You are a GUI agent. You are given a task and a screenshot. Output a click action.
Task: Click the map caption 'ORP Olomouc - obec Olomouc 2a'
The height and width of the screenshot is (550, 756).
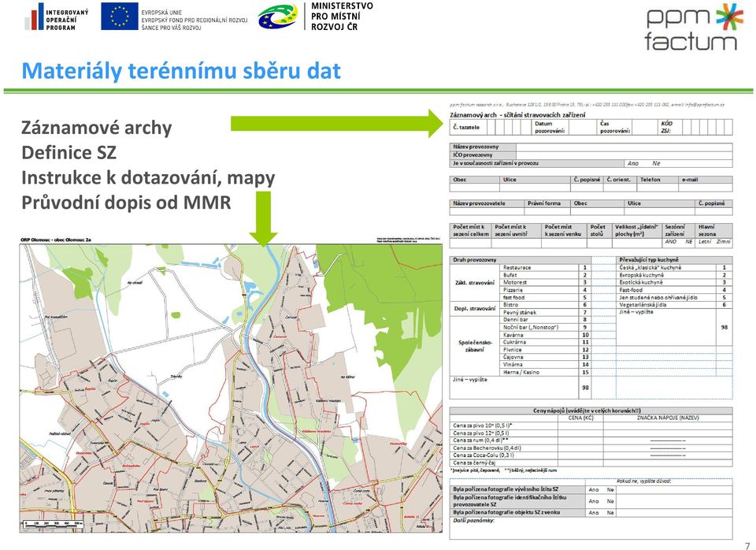pyautogui.click(x=55, y=240)
